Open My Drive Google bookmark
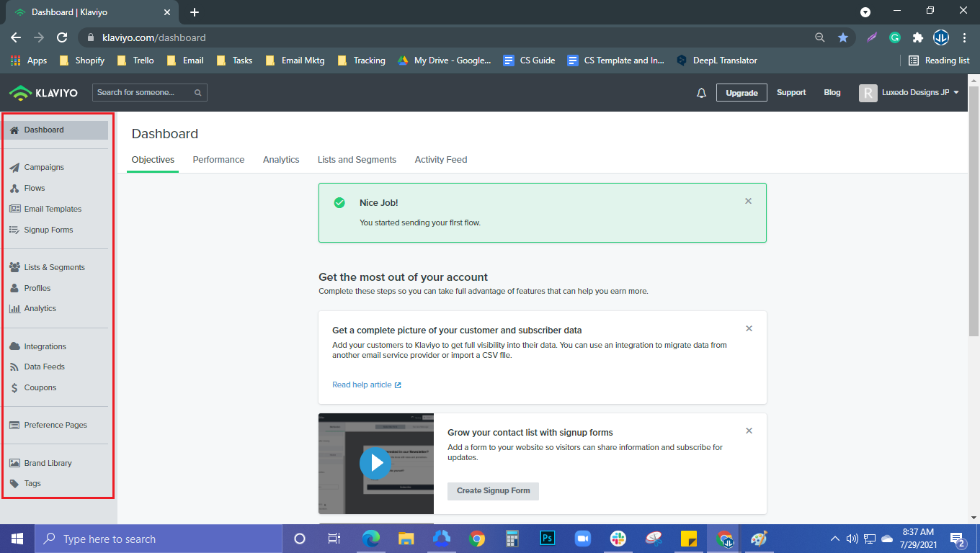Screen dimensions: 980x553 [445, 60]
